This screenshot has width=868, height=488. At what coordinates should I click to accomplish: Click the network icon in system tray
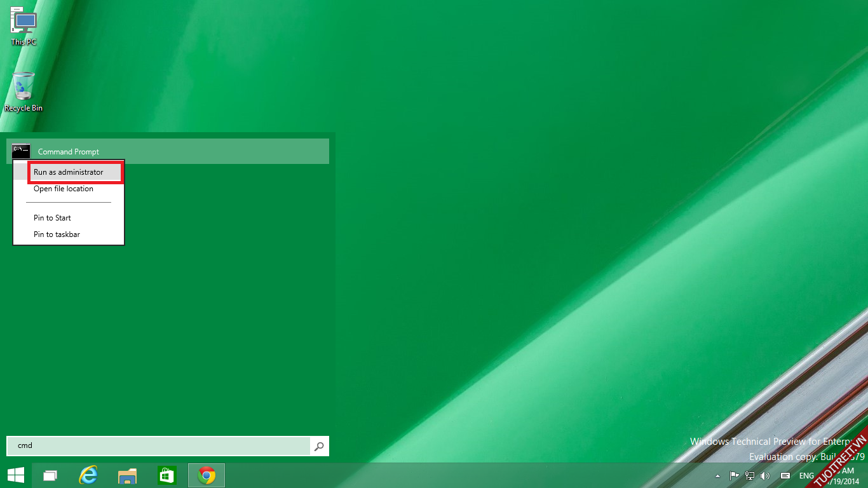click(750, 475)
